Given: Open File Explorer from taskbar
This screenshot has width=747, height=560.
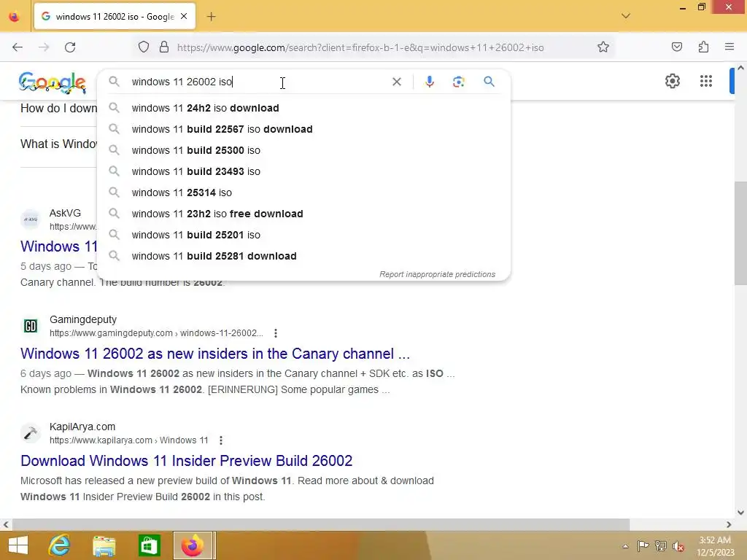Looking at the screenshot, I should point(104,545).
